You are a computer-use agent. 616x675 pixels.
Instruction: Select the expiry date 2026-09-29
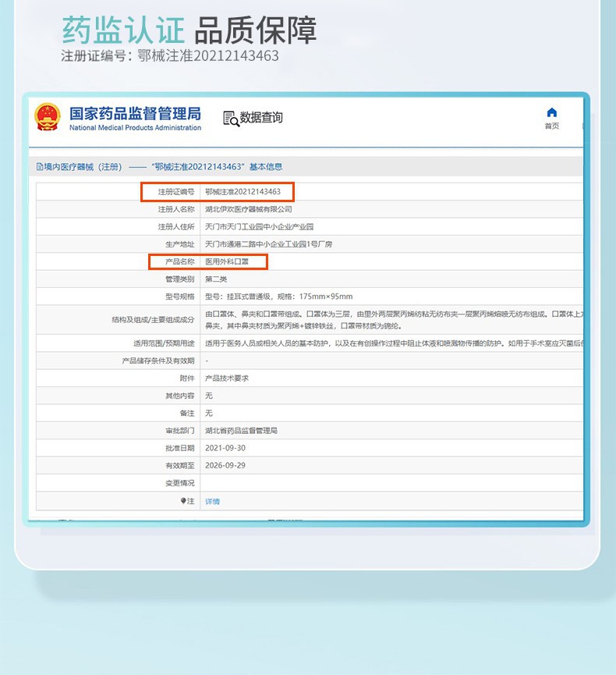tap(225, 465)
